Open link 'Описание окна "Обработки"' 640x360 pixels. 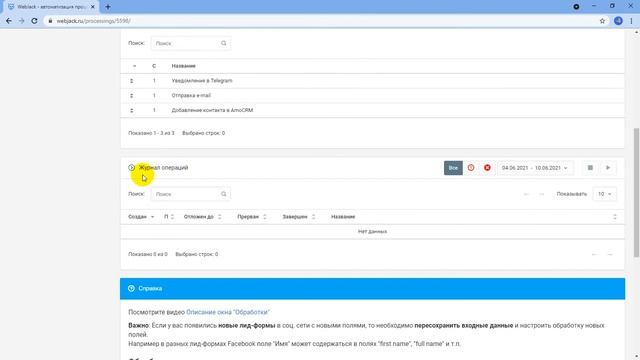(228, 312)
